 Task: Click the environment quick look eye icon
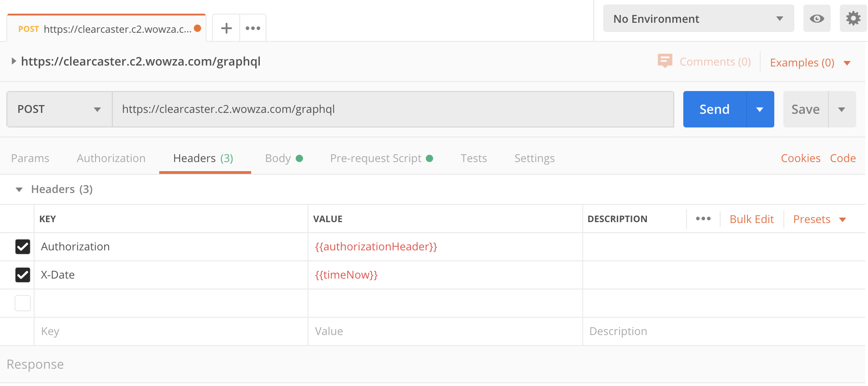pyautogui.click(x=817, y=19)
